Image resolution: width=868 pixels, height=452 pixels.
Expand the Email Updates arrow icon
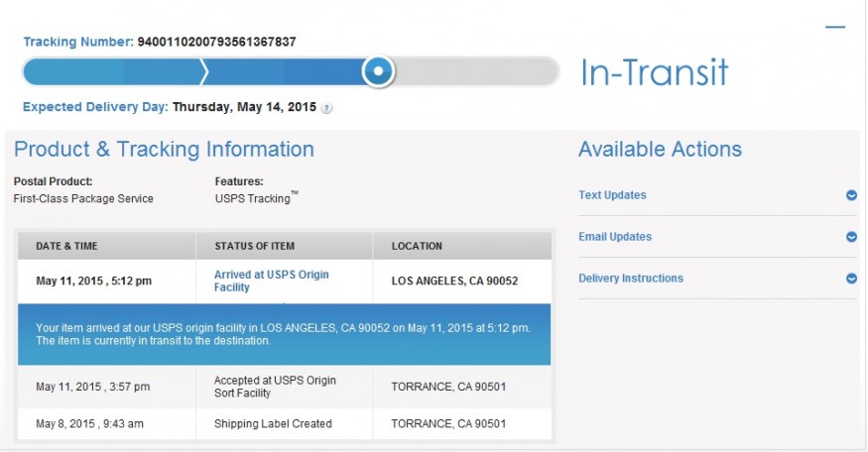click(851, 237)
